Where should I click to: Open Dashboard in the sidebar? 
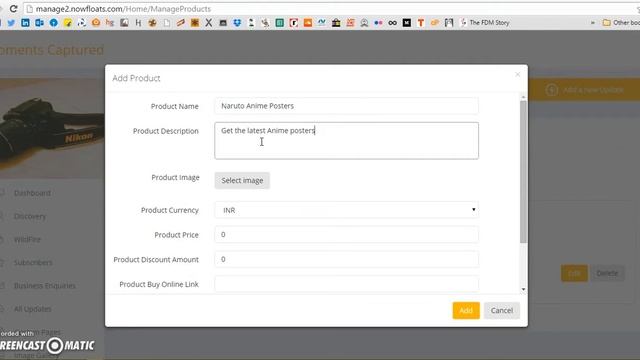tap(32, 193)
